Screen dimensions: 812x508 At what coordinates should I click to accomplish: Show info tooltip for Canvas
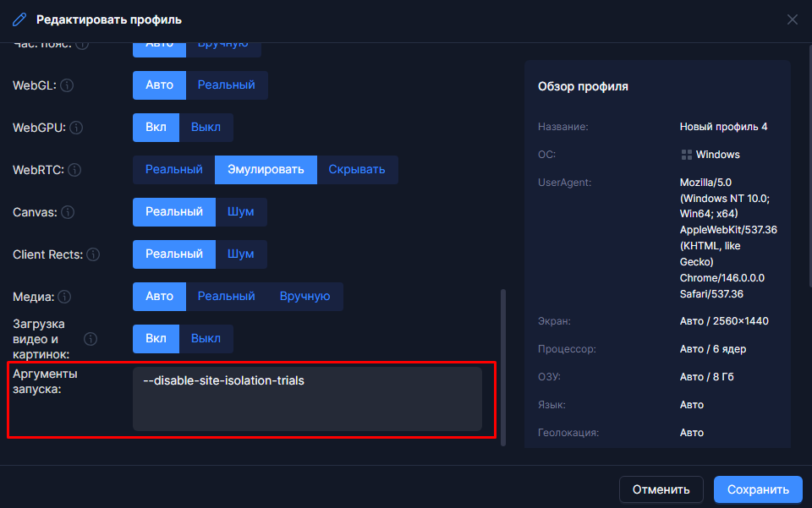68,212
